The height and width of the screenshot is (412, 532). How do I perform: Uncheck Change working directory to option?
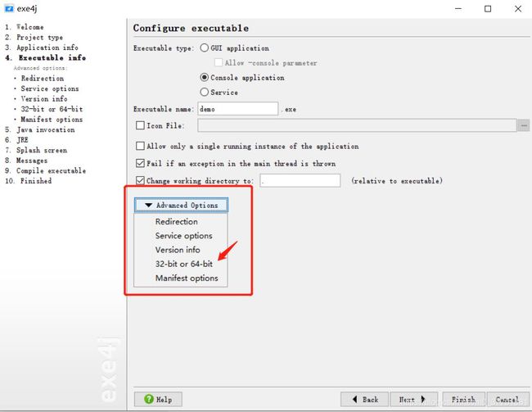[140, 180]
